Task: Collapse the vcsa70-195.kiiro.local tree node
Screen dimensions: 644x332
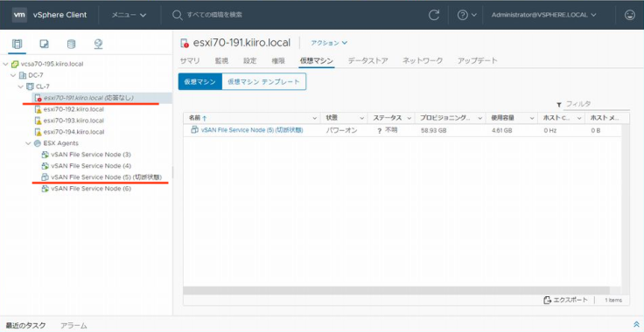Action: point(5,64)
